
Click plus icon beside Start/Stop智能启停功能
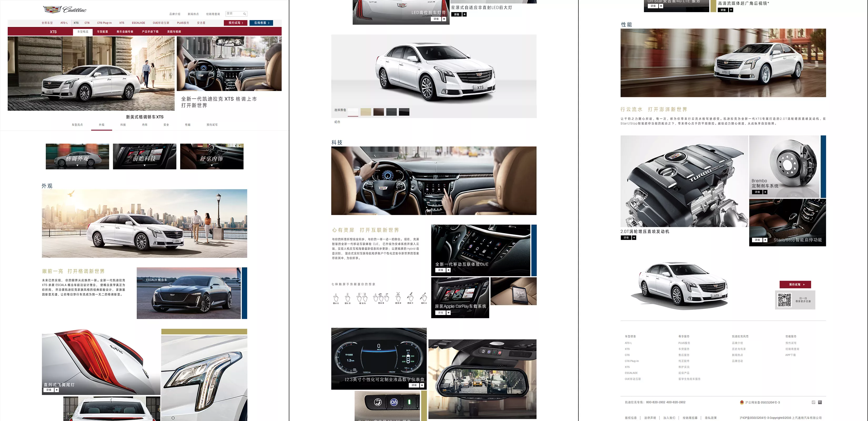pyautogui.click(x=765, y=240)
